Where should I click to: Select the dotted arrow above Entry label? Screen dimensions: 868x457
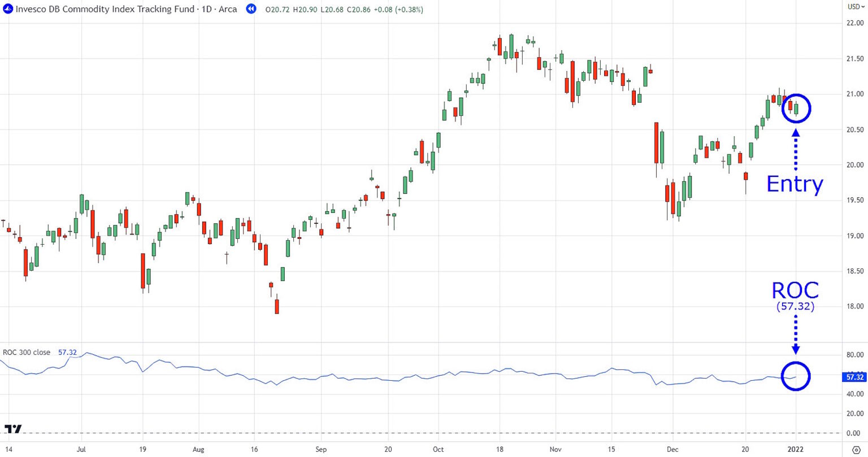[x=796, y=150]
